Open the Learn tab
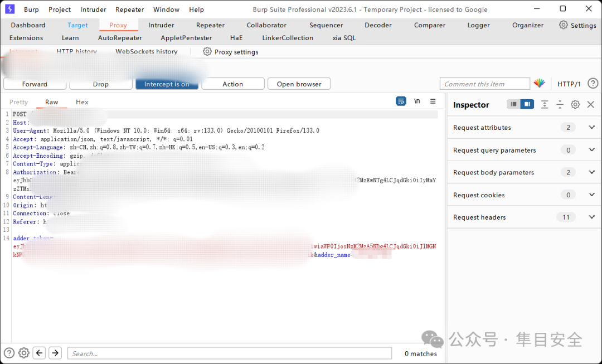This screenshot has width=602, height=364. [70, 38]
